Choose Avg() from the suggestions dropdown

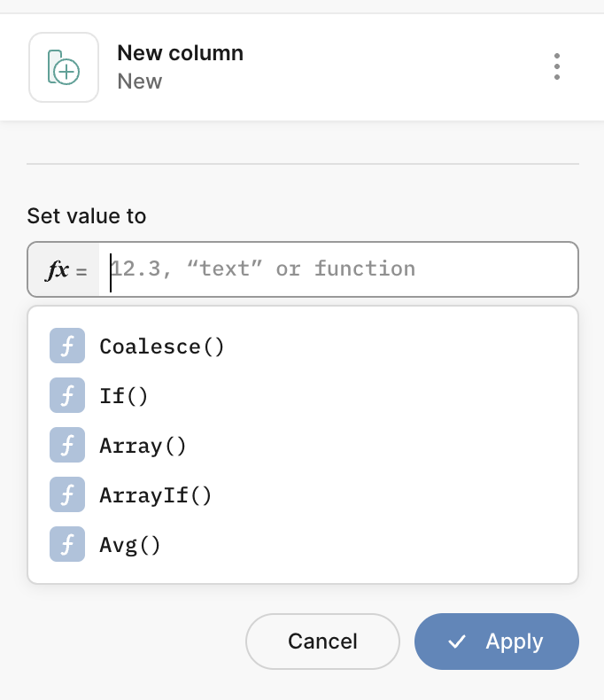coord(303,544)
